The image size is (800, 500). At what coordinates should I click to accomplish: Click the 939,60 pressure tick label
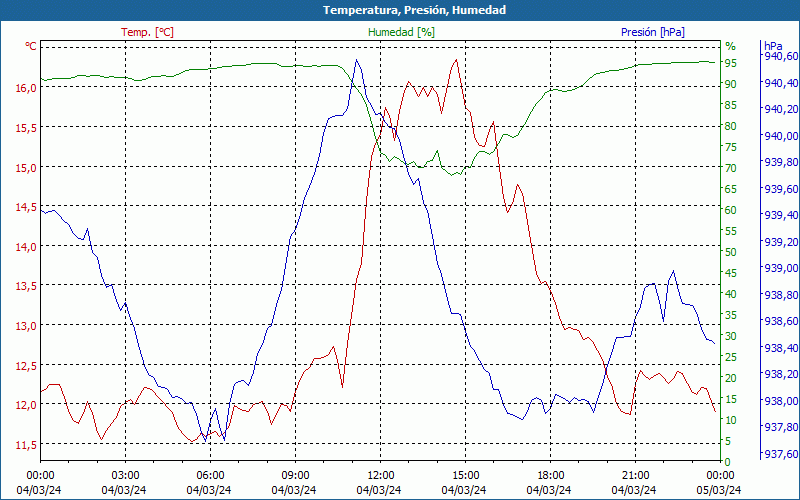click(x=781, y=189)
